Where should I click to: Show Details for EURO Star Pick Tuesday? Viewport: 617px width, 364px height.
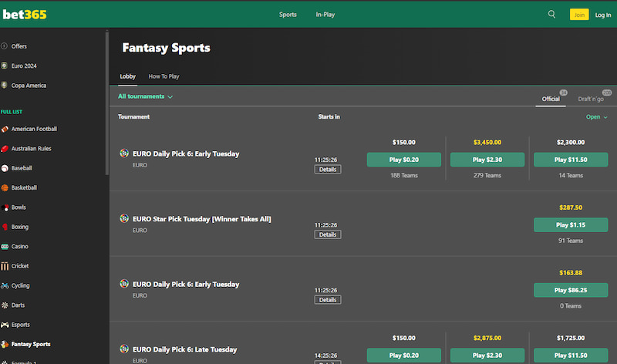tap(328, 234)
